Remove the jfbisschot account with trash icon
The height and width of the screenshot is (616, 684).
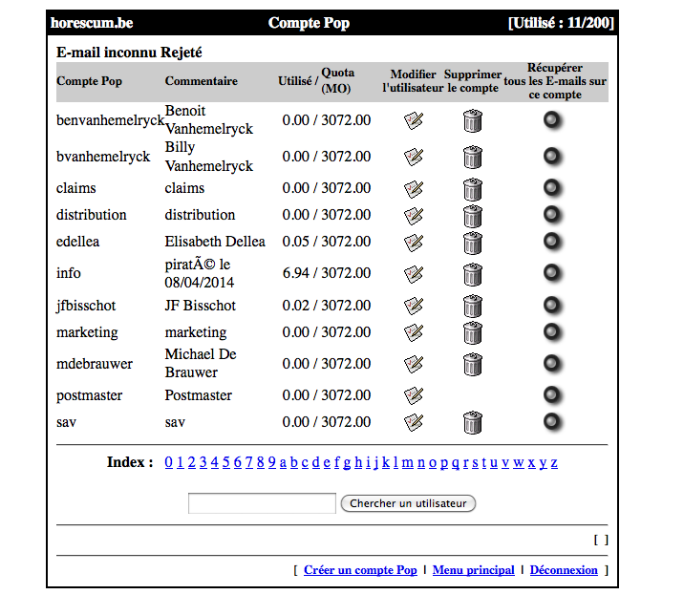(x=473, y=306)
